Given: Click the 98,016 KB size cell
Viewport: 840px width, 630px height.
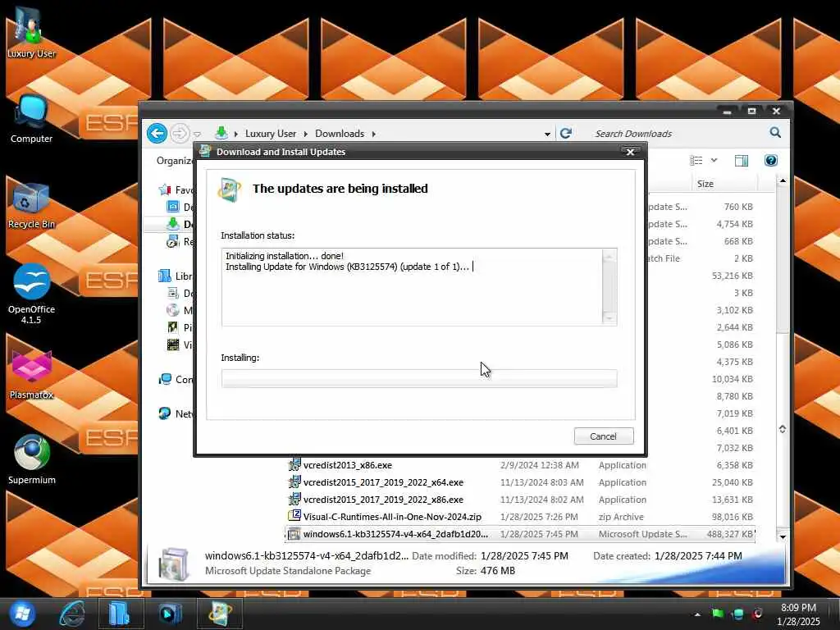Looking at the screenshot, I should point(733,517).
